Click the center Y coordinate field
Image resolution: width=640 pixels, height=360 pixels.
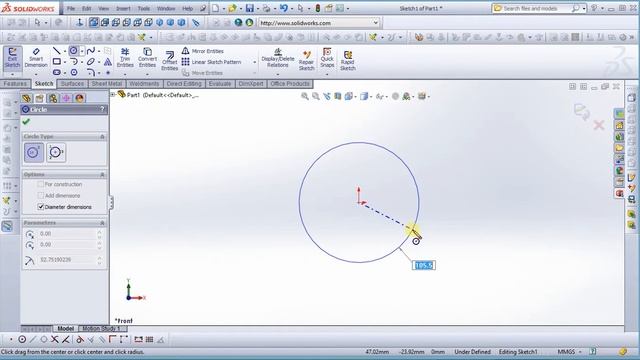click(x=67, y=244)
